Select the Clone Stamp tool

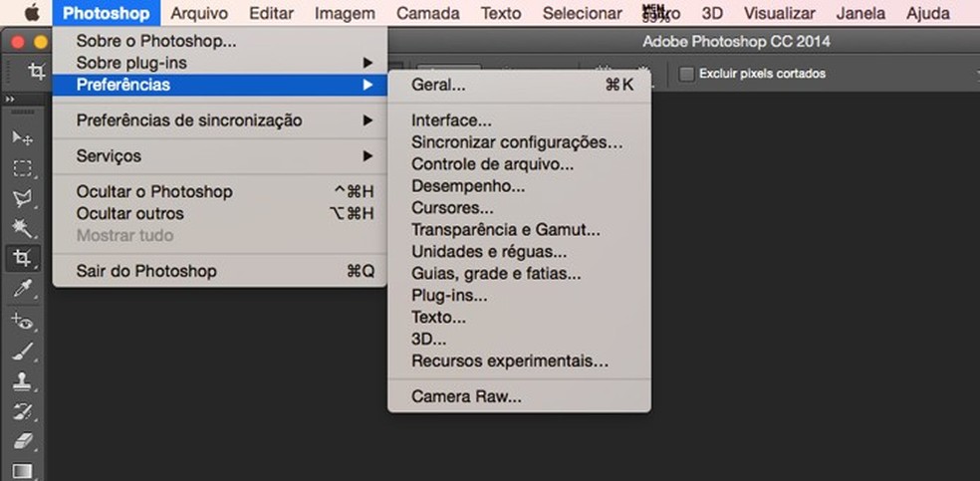[22, 380]
